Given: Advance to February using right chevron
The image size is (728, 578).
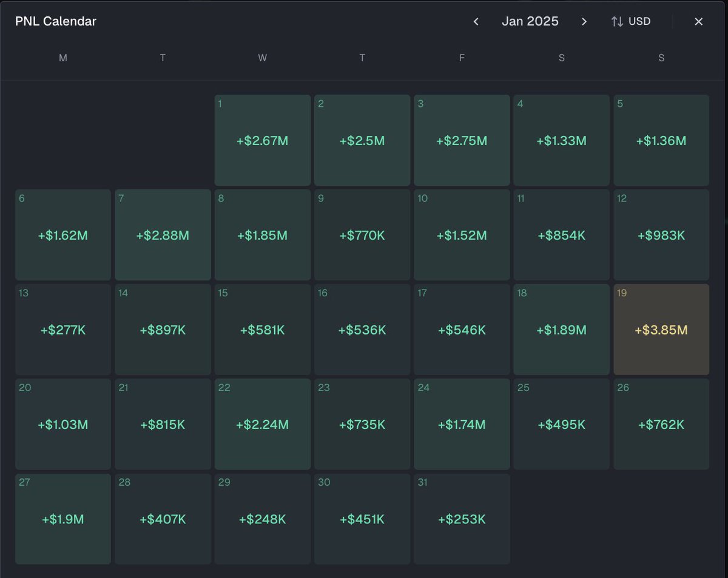Looking at the screenshot, I should pyautogui.click(x=584, y=21).
